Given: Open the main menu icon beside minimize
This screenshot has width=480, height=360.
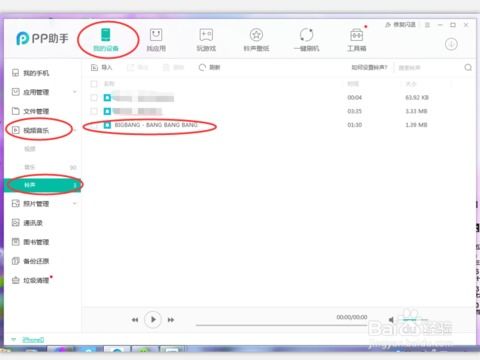Looking at the screenshot, I should [427, 25].
